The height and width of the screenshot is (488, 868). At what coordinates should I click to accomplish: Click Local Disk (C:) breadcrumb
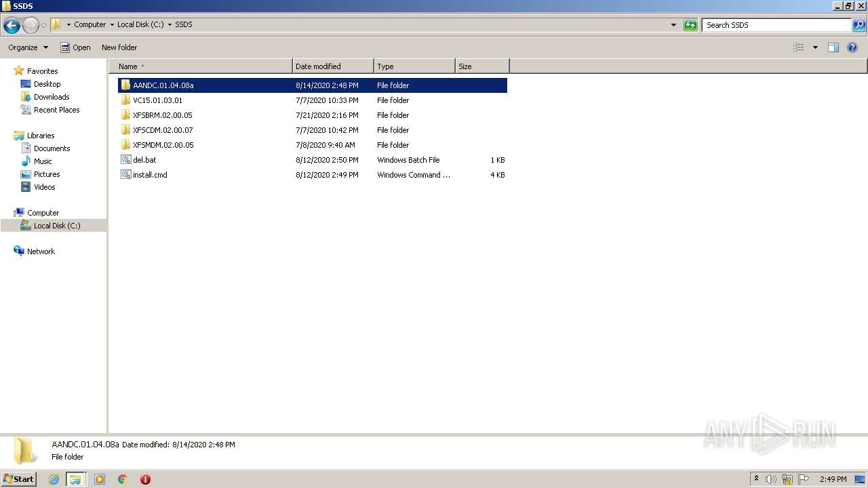[x=140, y=24]
